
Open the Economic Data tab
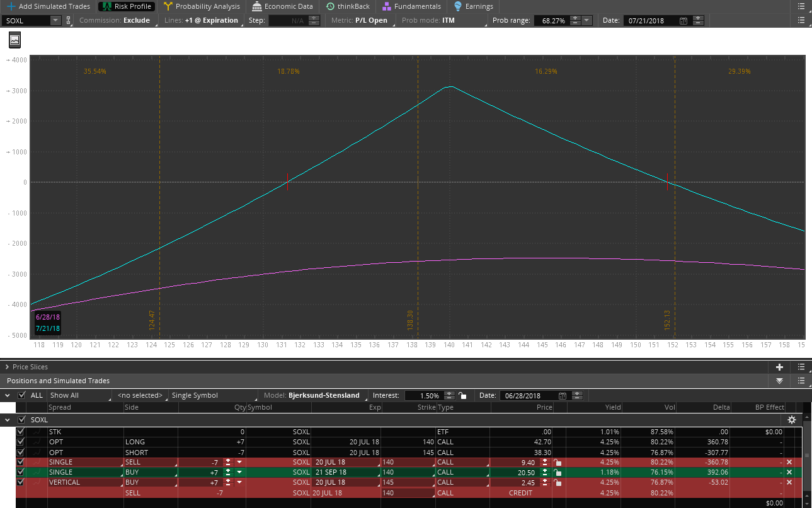(x=282, y=6)
